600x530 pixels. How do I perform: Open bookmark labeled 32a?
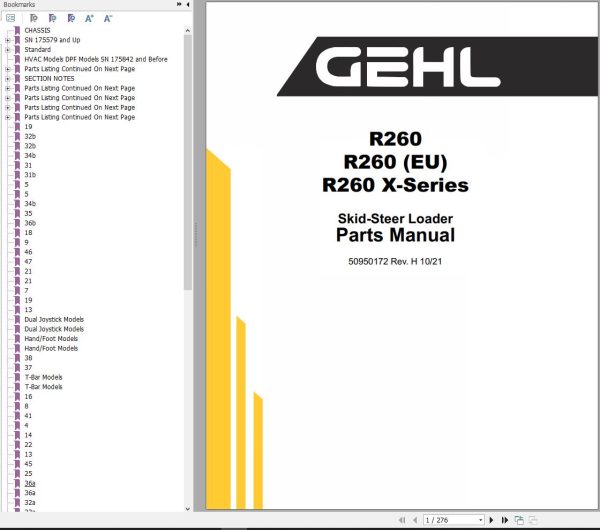30,502
